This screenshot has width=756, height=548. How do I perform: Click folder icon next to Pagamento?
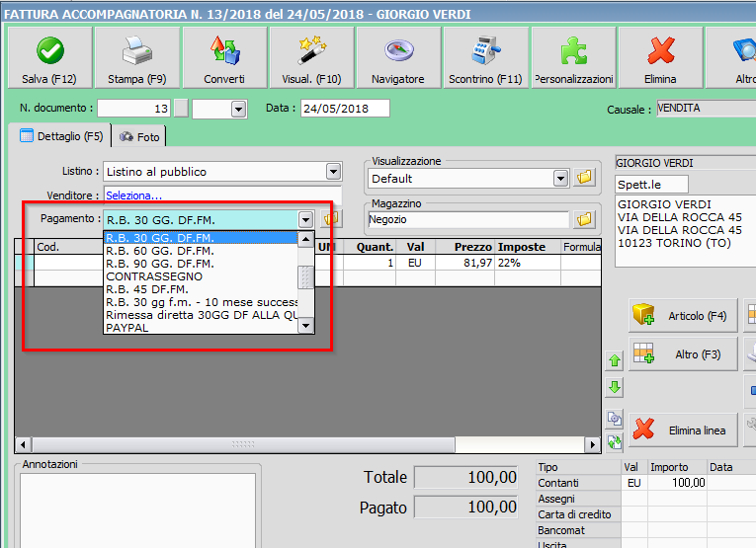331,219
